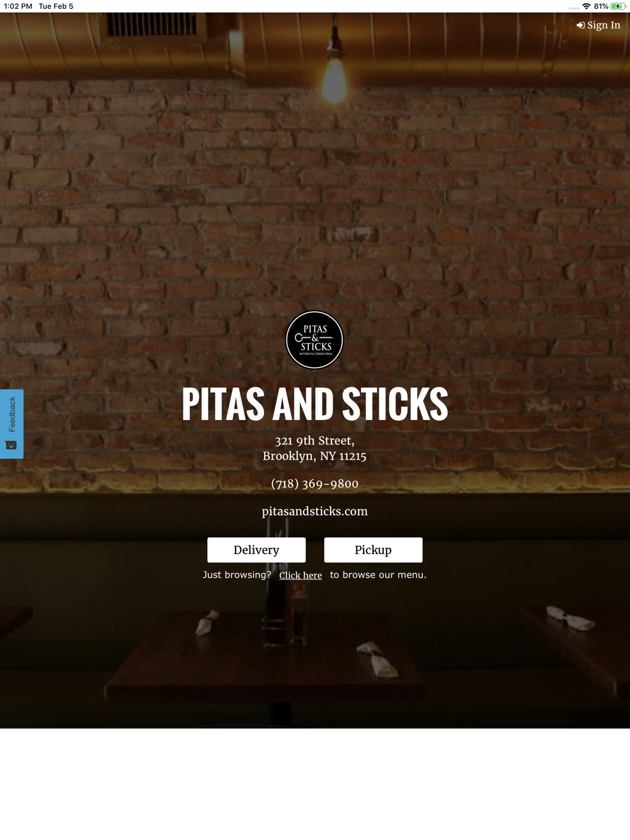The height and width of the screenshot is (840, 630).
Task: Click the feedback smiley face icon
Action: point(11,445)
